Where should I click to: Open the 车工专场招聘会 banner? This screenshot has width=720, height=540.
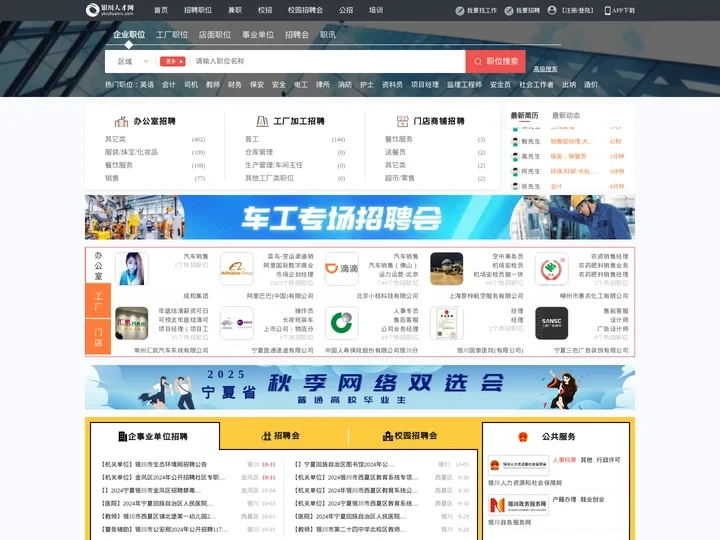coord(359,217)
